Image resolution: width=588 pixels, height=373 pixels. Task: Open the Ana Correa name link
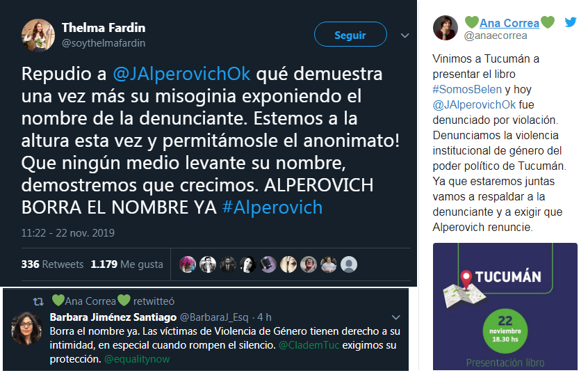(509, 23)
